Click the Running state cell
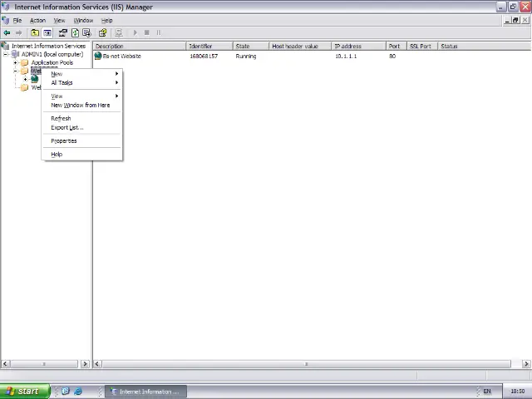The width and height of the screenshot is (532, 399). tap(246, 57)
